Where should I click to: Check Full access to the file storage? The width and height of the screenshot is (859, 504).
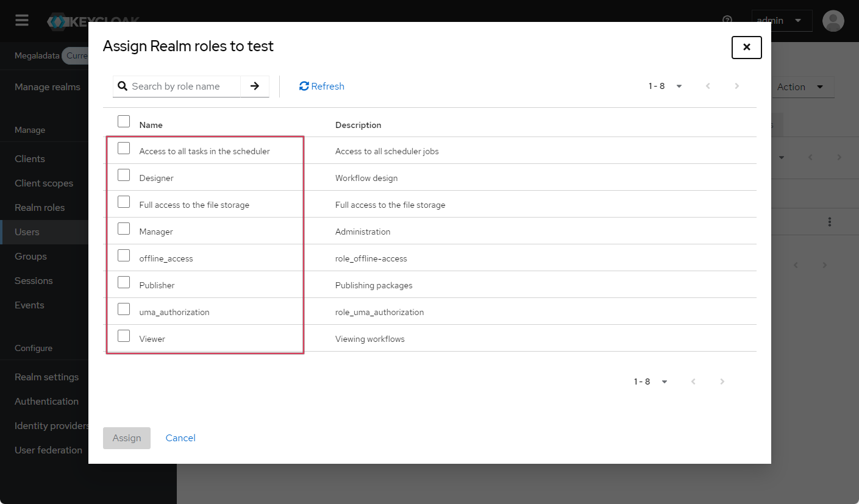click(x=124, y=202)
